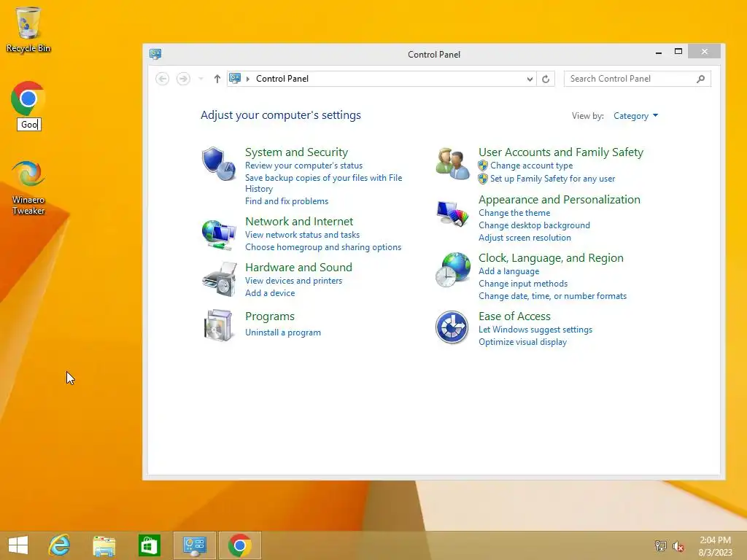Open Windows Store from taskbar
The image size is (747, 560).
149,545
